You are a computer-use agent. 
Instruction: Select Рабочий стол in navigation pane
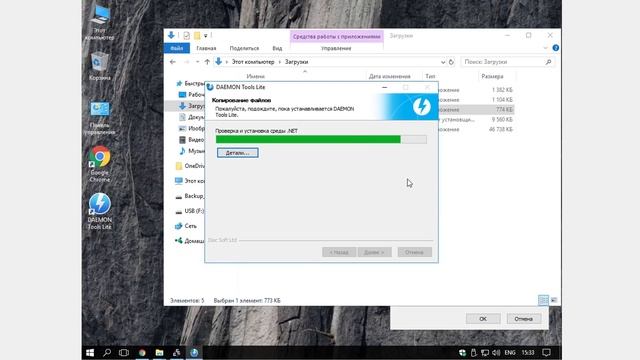[191, 94]
